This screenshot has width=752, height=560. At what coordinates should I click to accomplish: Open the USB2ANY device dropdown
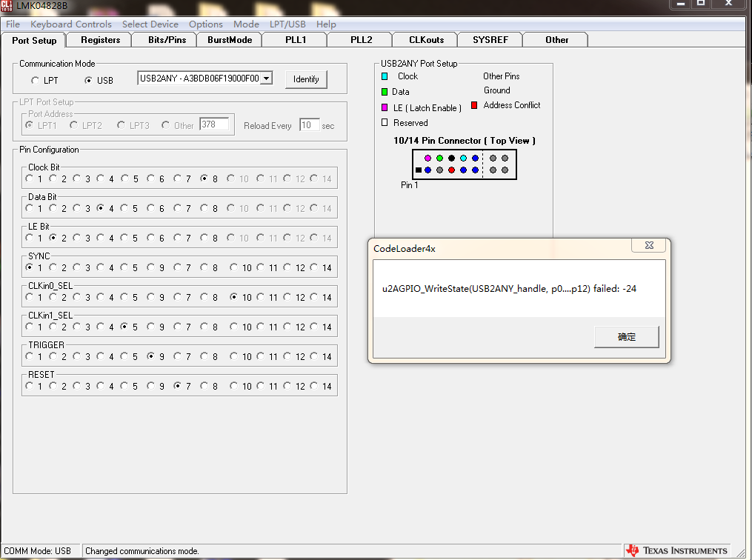point(266,79)
